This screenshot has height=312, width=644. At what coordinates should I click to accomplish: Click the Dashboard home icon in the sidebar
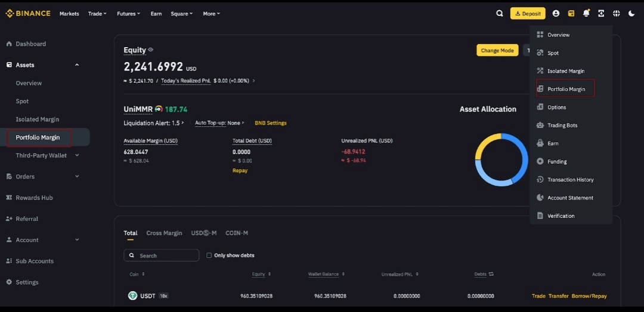[9, 44]
